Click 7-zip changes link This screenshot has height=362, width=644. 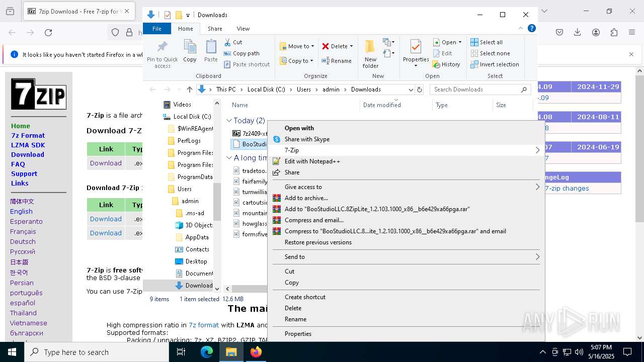click(567, 188)
